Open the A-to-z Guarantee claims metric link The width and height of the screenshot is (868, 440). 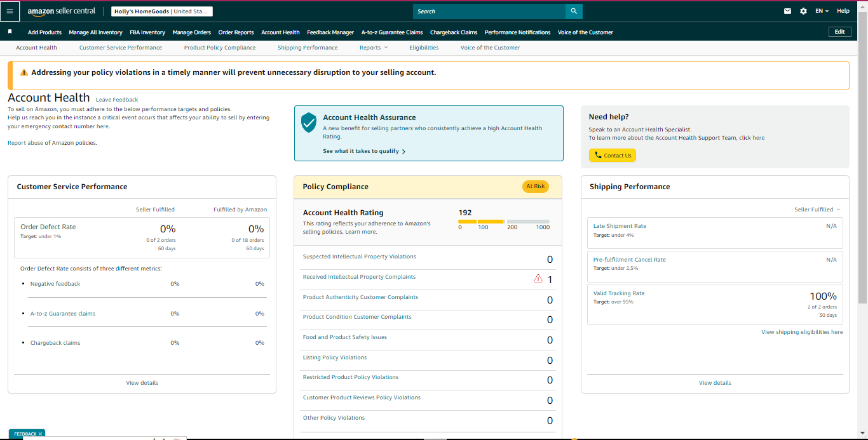63,314
